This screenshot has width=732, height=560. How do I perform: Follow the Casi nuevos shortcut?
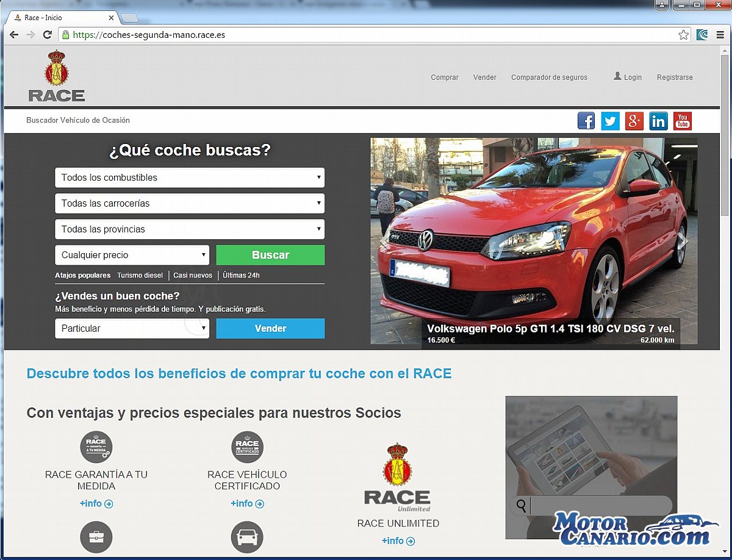click(x=193, y=275)
